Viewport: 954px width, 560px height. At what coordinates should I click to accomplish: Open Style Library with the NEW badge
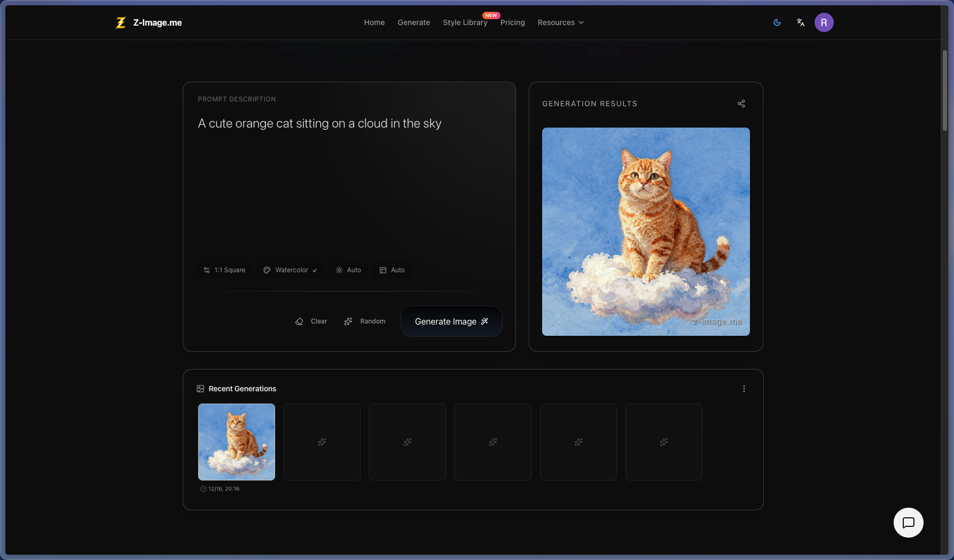[465, 22]
